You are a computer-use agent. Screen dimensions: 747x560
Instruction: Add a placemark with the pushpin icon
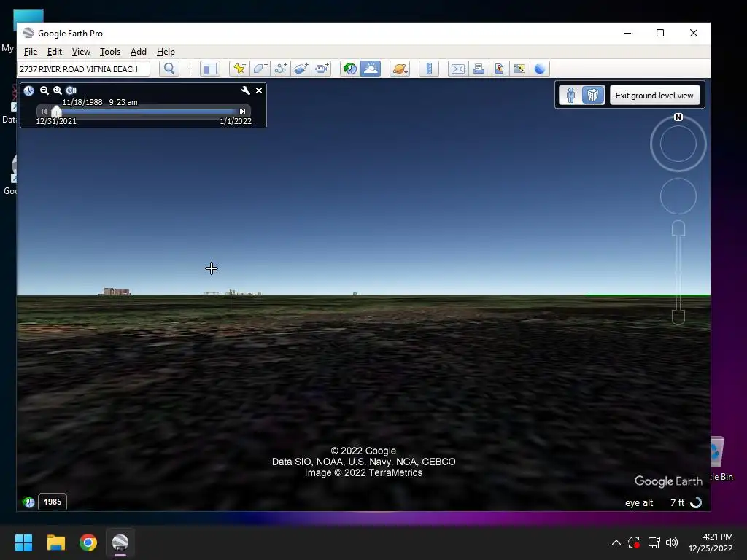click(239, 69)
